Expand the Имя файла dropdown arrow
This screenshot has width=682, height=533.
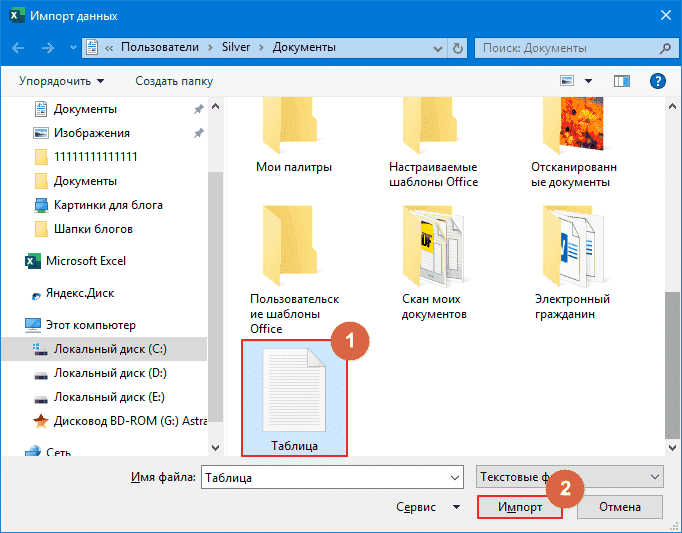click(455, 478)
